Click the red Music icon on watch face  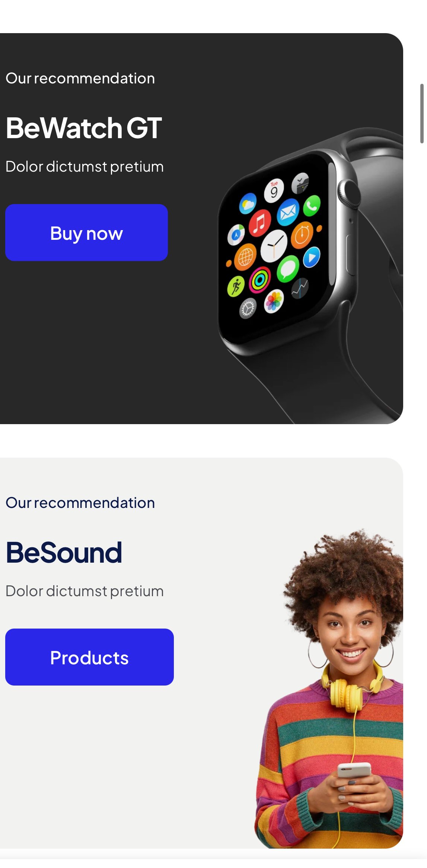(260, 222)
